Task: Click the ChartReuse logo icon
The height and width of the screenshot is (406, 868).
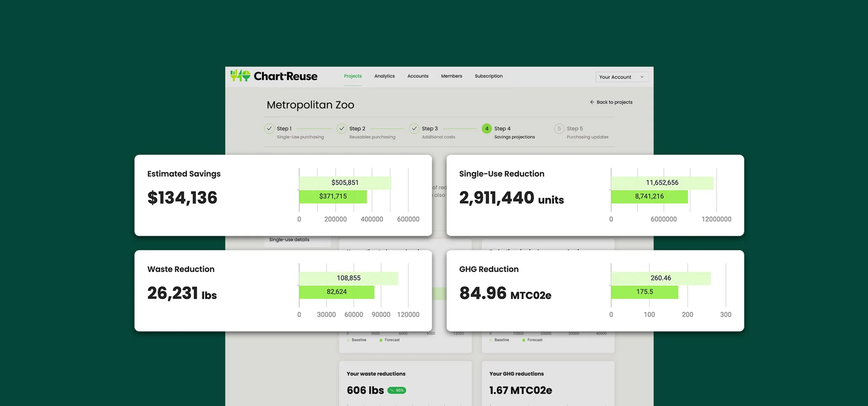Action: (240, 75)
